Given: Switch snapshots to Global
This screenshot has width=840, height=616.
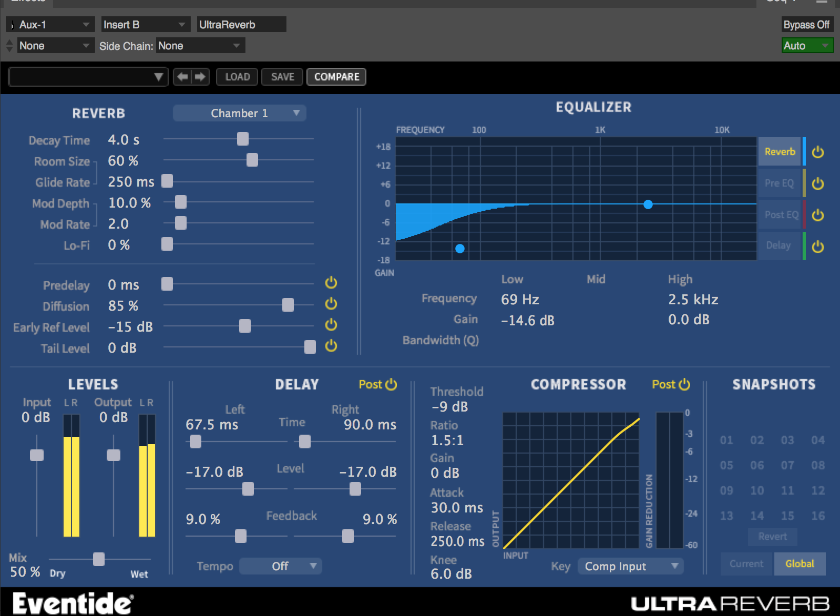Looking at the screenshot, I should [x=800, y=563].
